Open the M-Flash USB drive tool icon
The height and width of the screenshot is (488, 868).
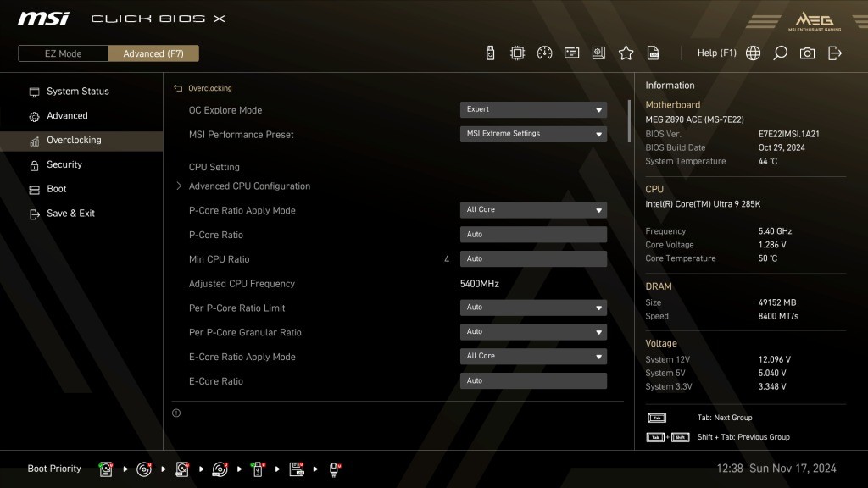pos(490,53)
